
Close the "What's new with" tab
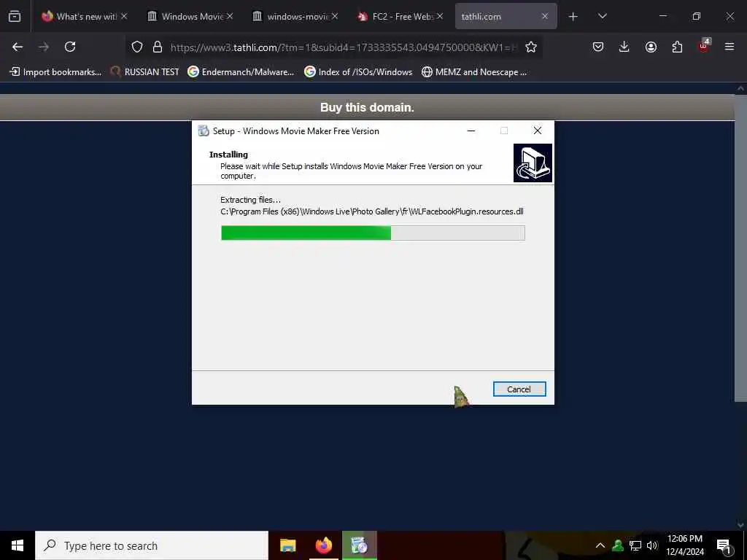124,16
